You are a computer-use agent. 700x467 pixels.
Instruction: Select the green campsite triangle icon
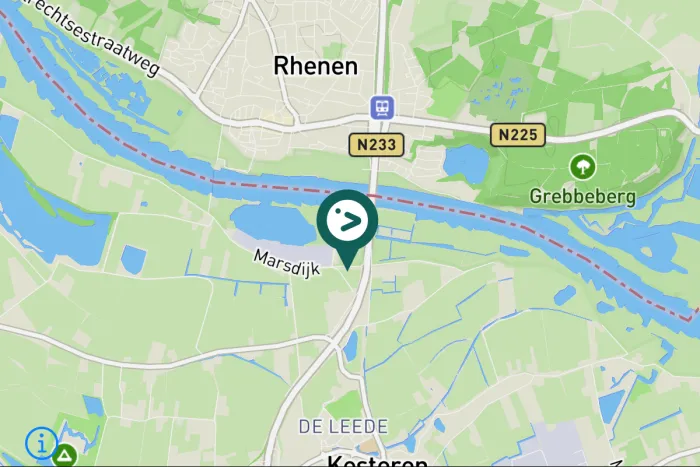(x=65, y=456)
